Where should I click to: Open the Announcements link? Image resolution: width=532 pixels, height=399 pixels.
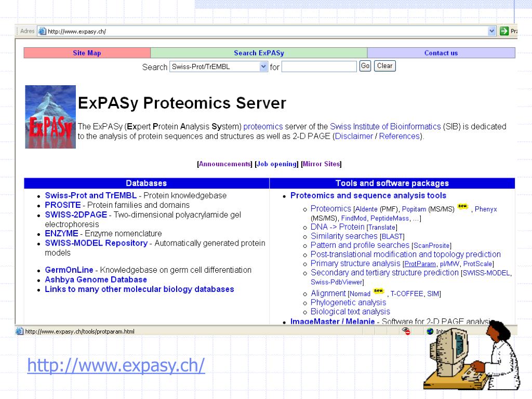click(x=224, y=164)
